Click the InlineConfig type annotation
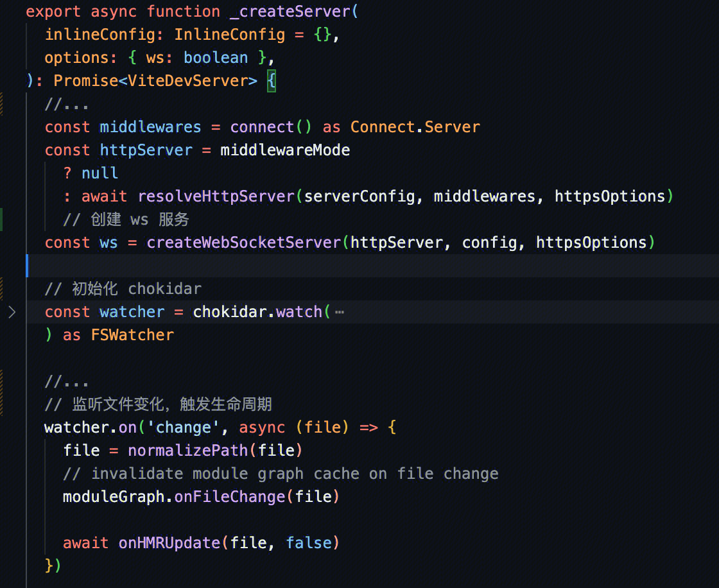This screenshot has width=719, height=588. (x=229, y=35)
